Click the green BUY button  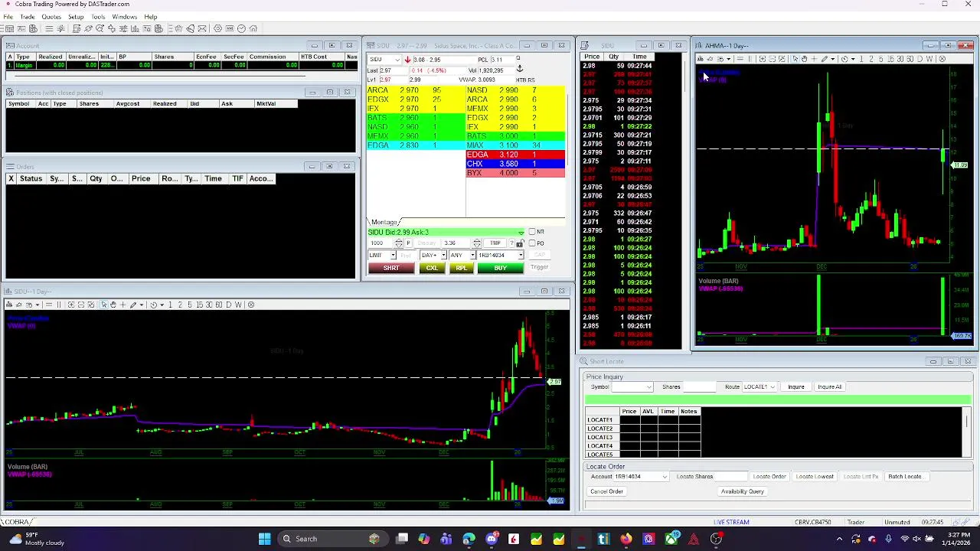(x=500, y=268)
